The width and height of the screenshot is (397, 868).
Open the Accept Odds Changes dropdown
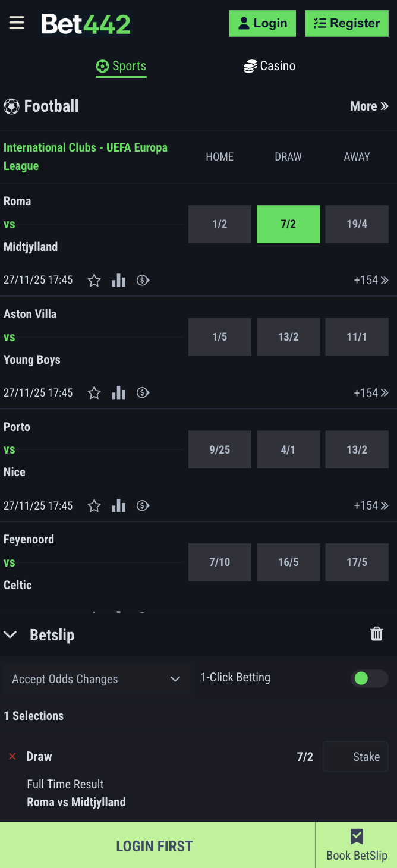[x=97, y=678]
